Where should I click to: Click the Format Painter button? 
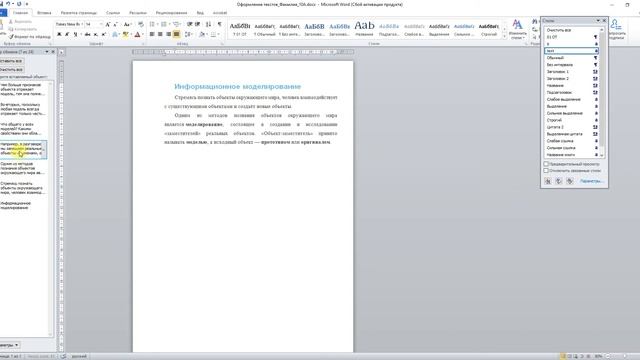(x=30, y=37)
